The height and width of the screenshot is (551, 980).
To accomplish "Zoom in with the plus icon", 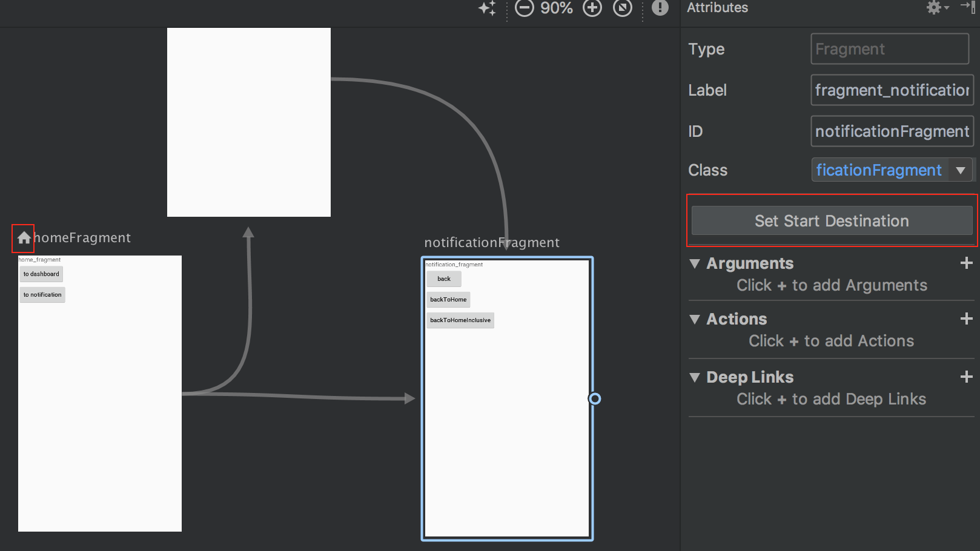I will [592, 8].
